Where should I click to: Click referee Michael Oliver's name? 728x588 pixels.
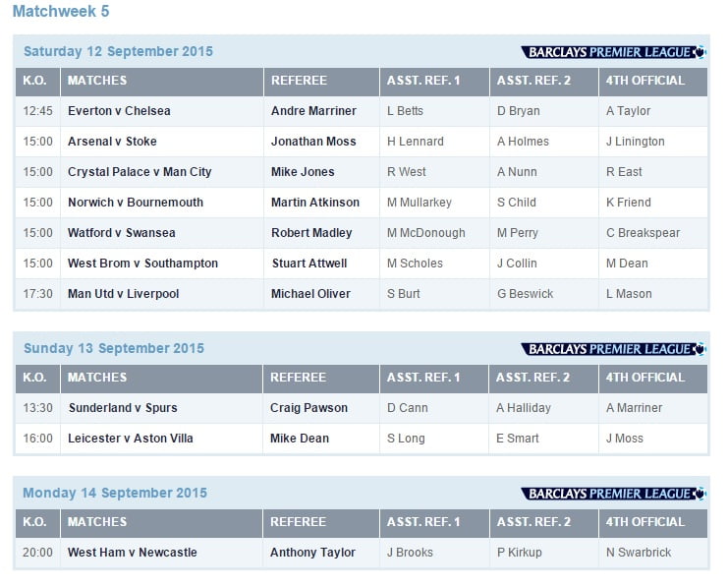[x=310, y=294]
